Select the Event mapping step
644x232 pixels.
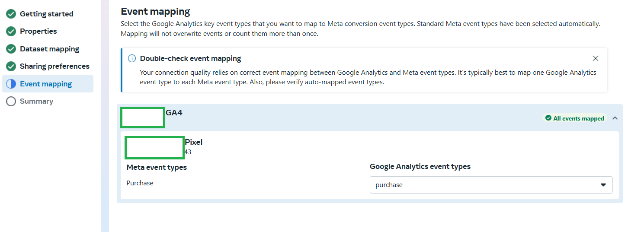pos(46,84)
